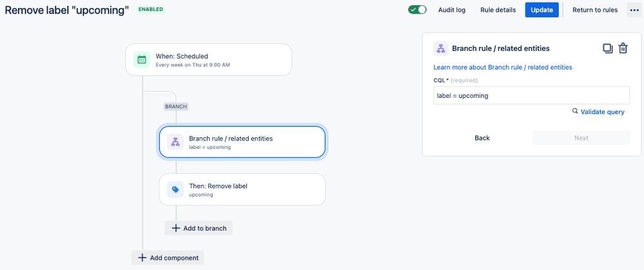This screenshot has width=644, height=270.
Task: Click Add component button
Action: (x=168, y=258)
